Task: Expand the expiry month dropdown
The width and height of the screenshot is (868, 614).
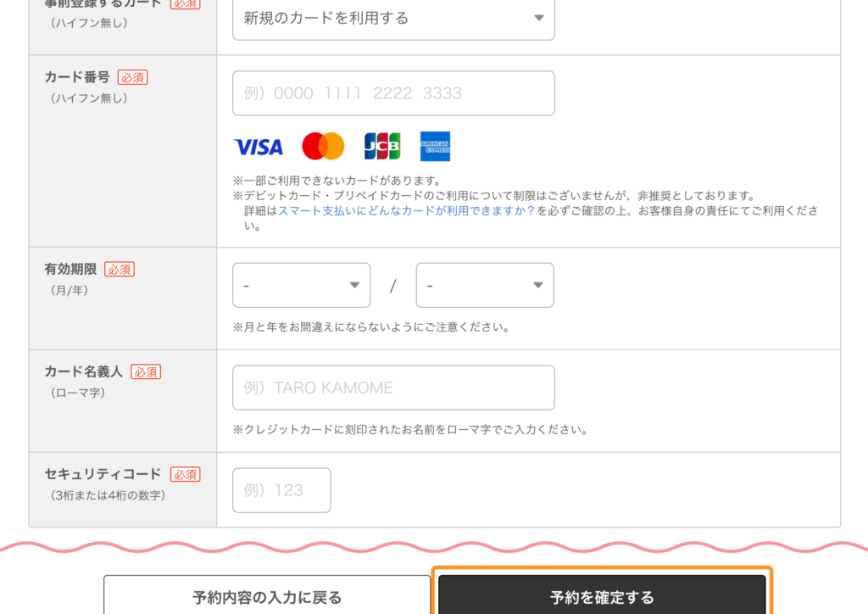Action: [301, 285]
